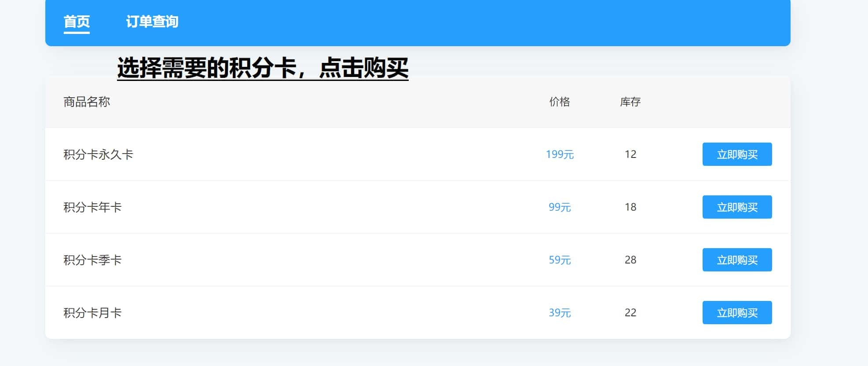Click the 积分卡季卡 product name
Viewport: 868px width, 366px height.
(92, 260)
